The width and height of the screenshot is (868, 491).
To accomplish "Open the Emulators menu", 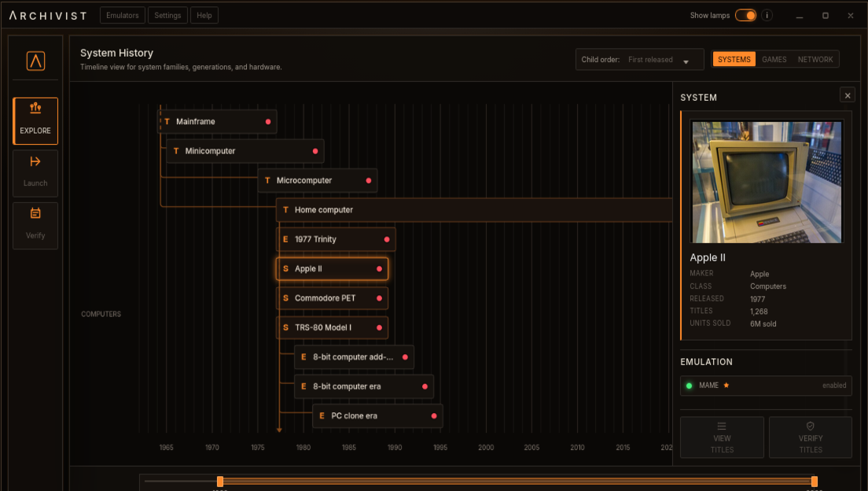I will [123, 16].
